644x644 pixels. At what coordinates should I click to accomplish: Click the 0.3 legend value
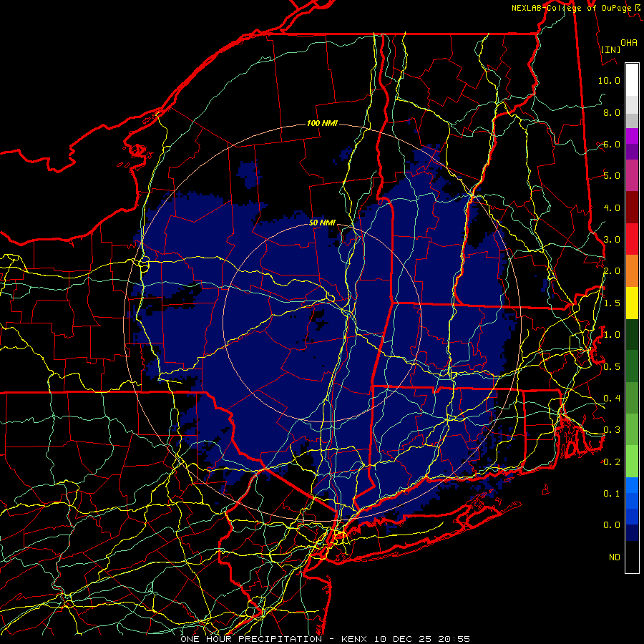[x=612, y=430]
